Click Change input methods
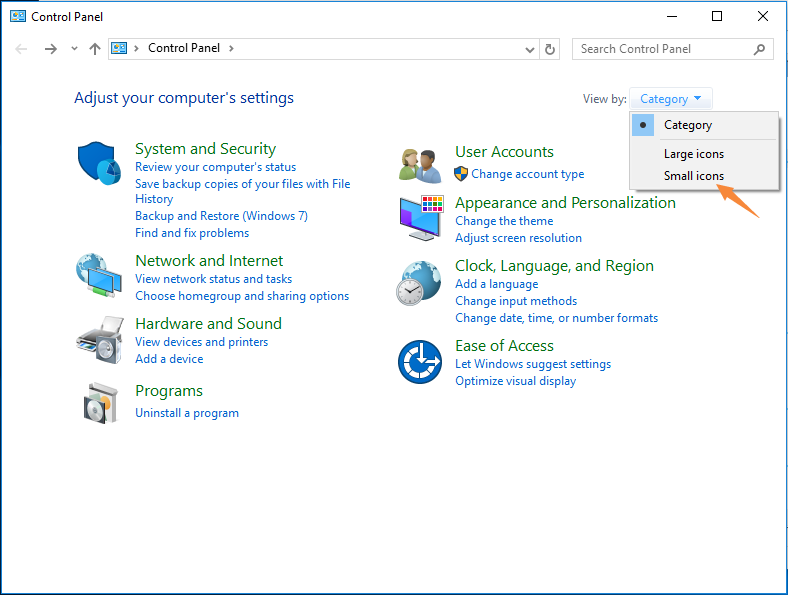Viewport: 788px width, 595px height. [516, 301]
